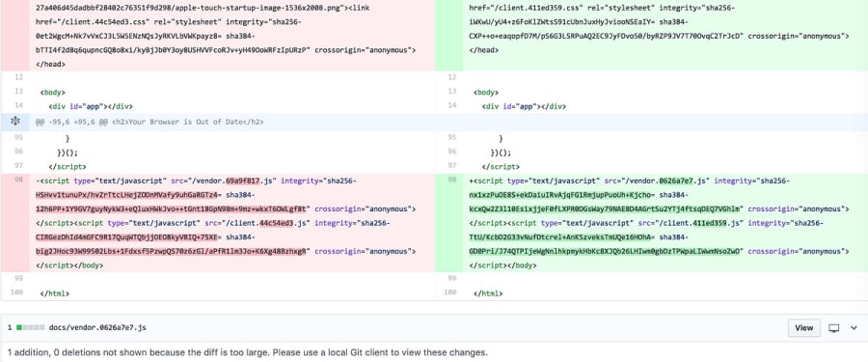Click right line number 95
868x362 pixels.
(451, 137)
